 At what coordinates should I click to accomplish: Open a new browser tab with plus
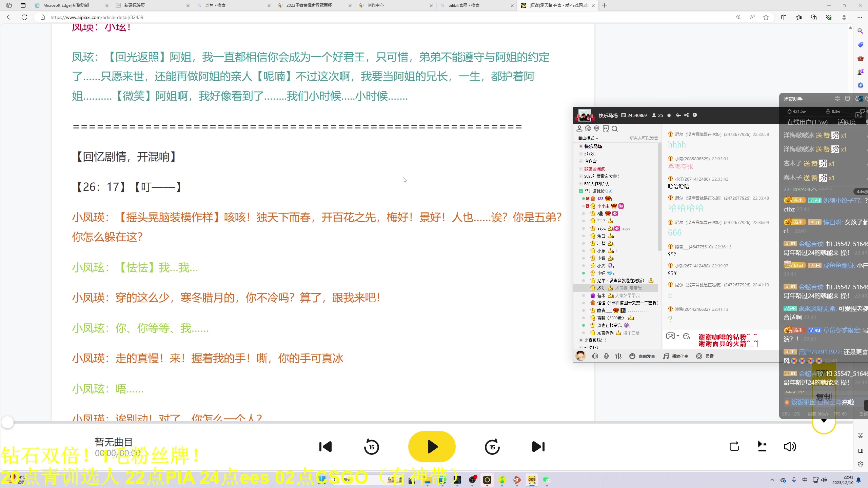point(605,5)
